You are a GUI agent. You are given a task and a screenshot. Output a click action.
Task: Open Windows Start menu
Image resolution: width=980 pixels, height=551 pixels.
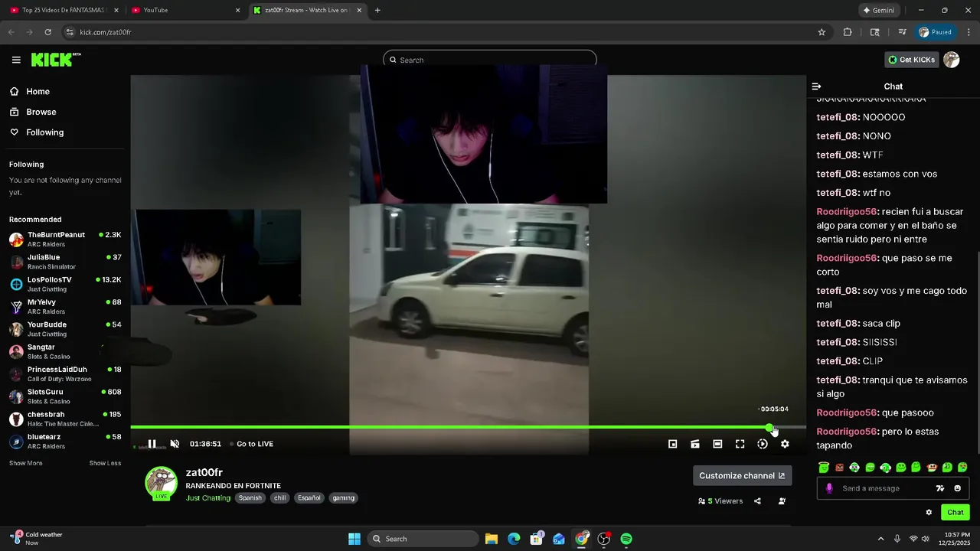point(354,539)
